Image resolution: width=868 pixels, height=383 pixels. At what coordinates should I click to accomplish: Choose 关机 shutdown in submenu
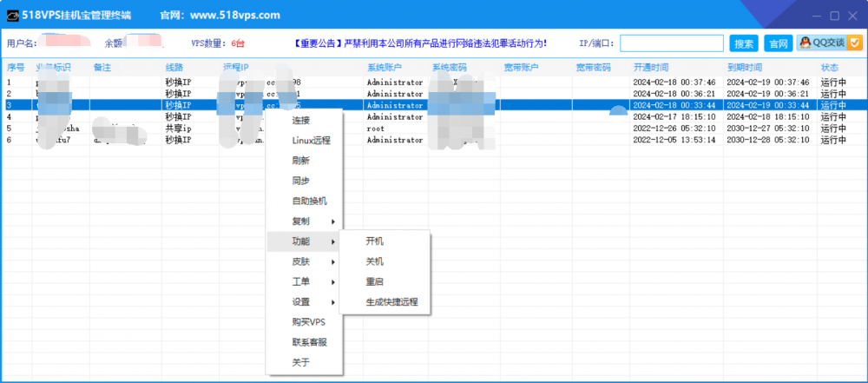[x=385, y=261]
